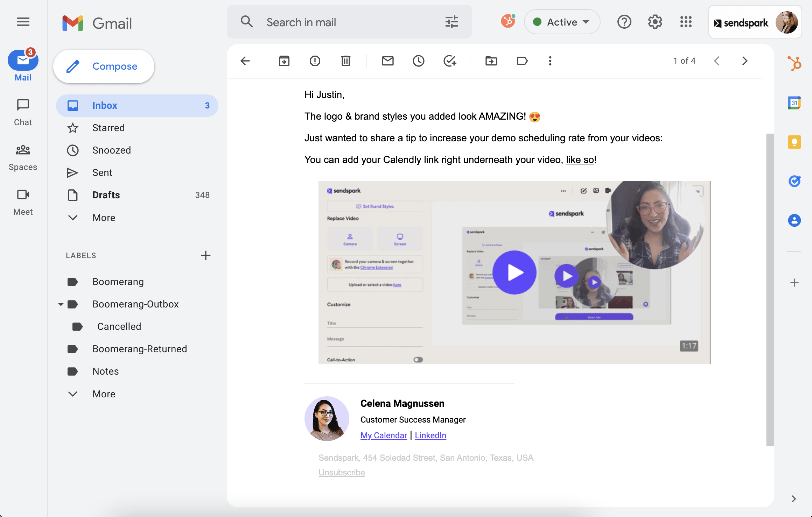Open Google Keep side panel
812x517 pixels.
(x=794, y=142)
